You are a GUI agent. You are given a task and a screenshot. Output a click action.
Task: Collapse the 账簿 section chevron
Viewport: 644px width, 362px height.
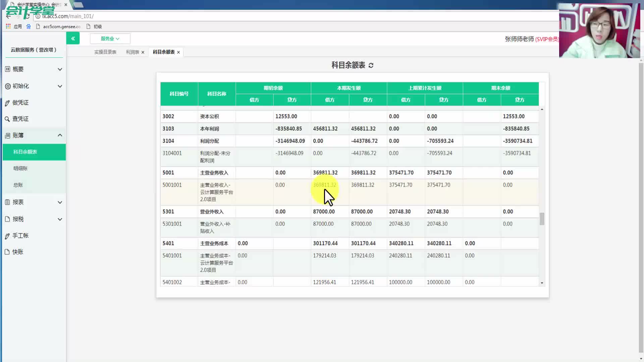(60, 135)
